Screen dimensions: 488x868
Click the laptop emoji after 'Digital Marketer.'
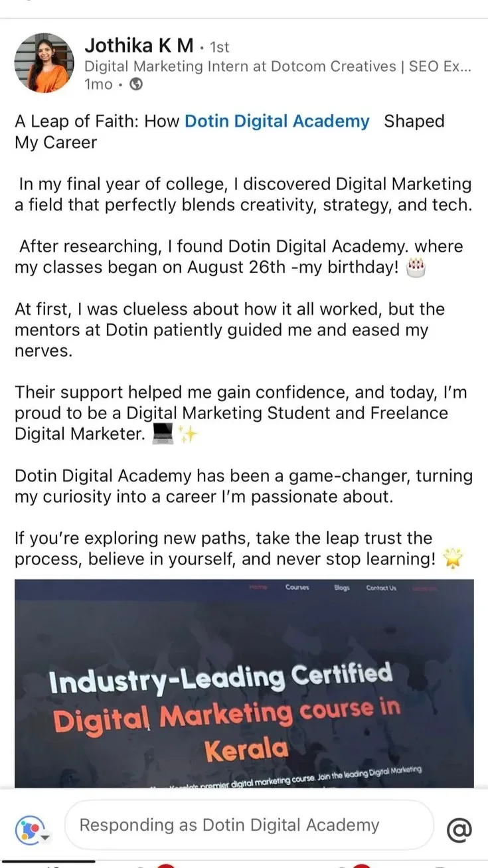[163, 434]
